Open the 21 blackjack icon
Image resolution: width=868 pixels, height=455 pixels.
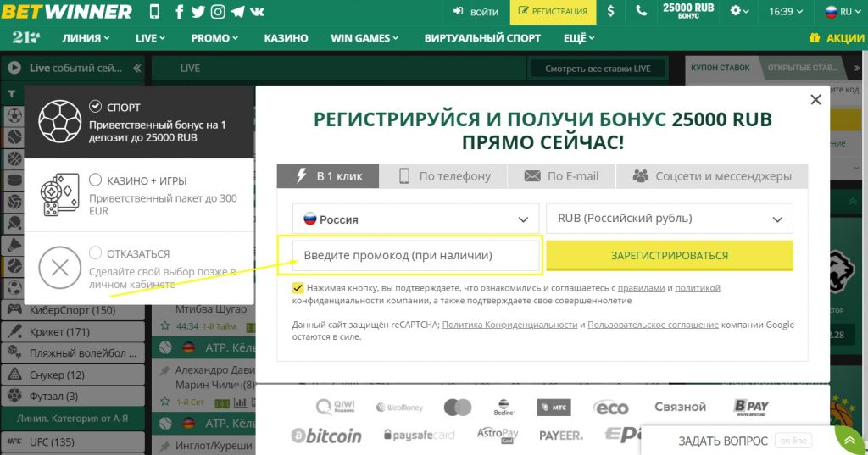click(26, 37)
